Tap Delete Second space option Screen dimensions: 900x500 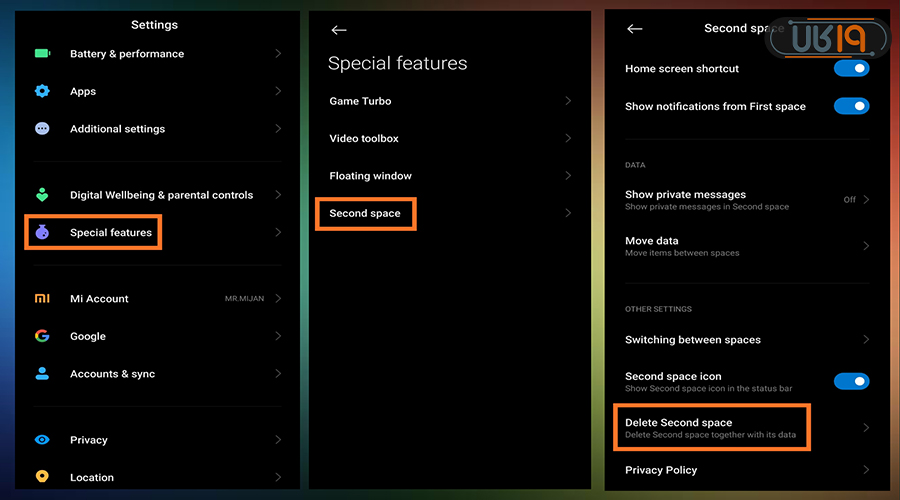pos(710,428)
